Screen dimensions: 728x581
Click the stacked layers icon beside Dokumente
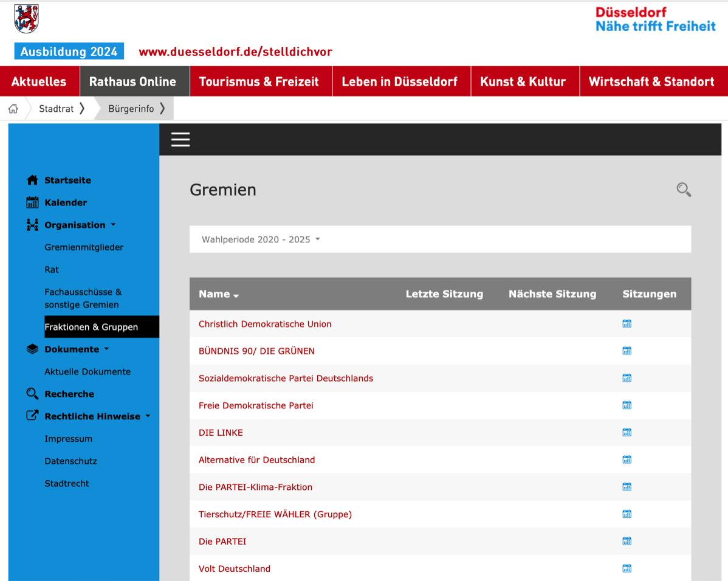click(32, 349)
